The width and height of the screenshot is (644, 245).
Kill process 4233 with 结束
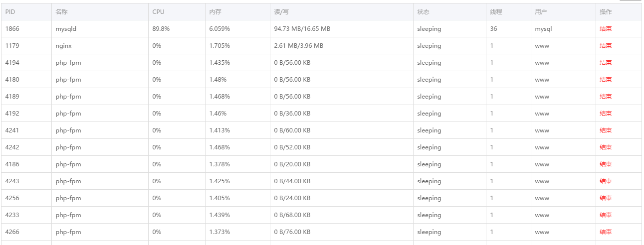pos(606,215)
